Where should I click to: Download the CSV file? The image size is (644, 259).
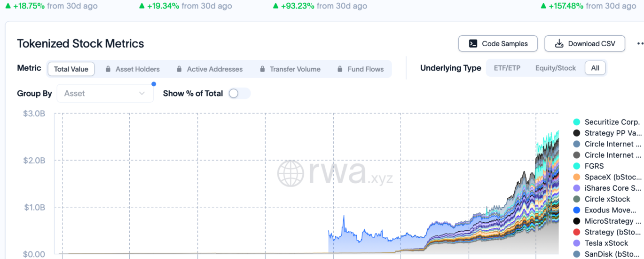click(585, 44)
